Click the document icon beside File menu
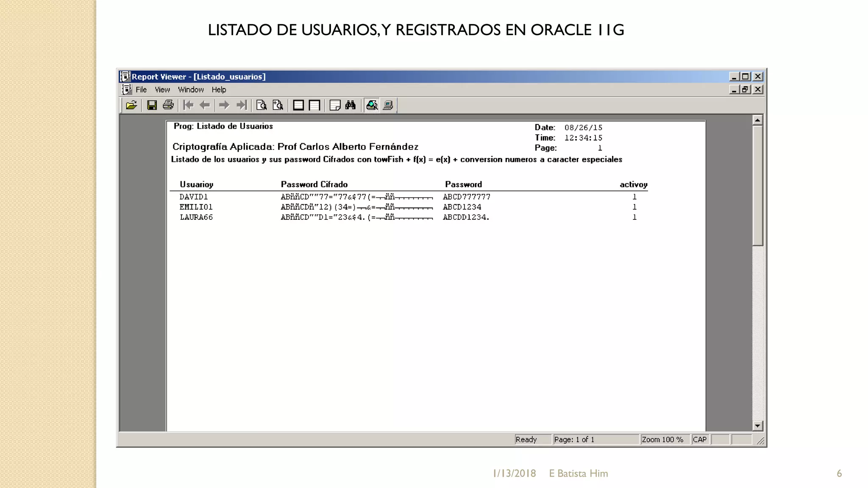The image size is (868, 488). coord(127,89)
